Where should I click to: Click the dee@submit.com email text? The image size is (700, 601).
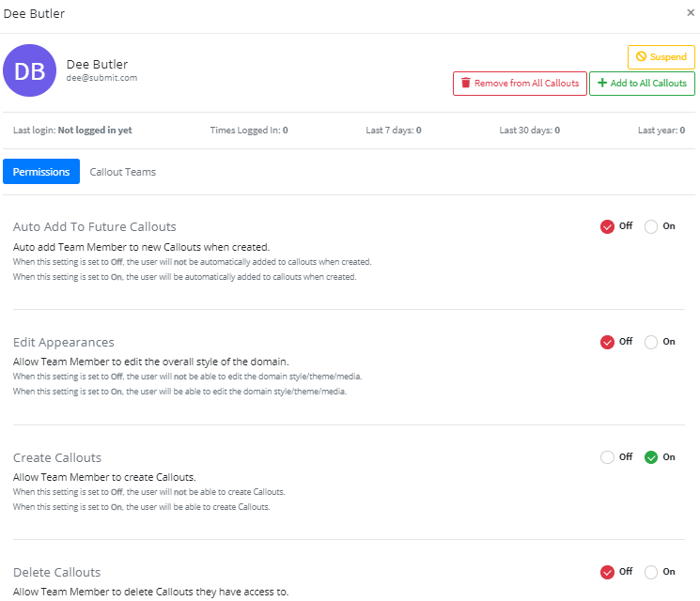point(101,78)
